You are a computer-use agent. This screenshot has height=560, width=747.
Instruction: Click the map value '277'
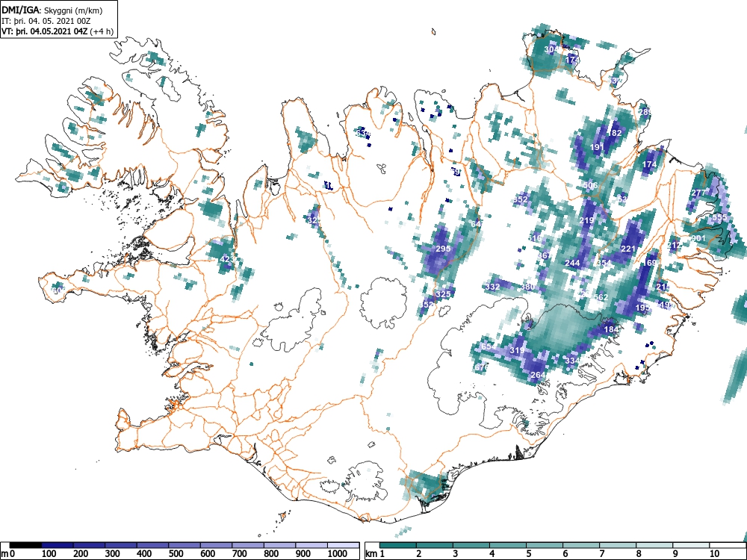(x=698, y=193)
